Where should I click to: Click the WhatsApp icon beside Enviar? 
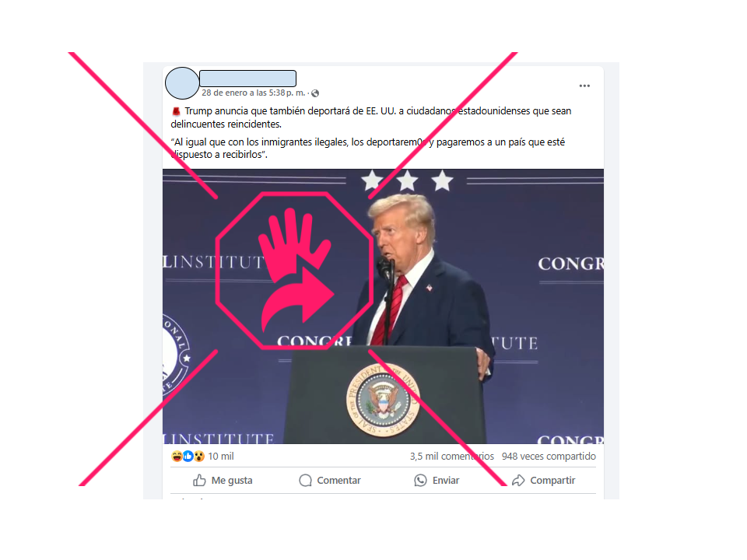[421, 480]
